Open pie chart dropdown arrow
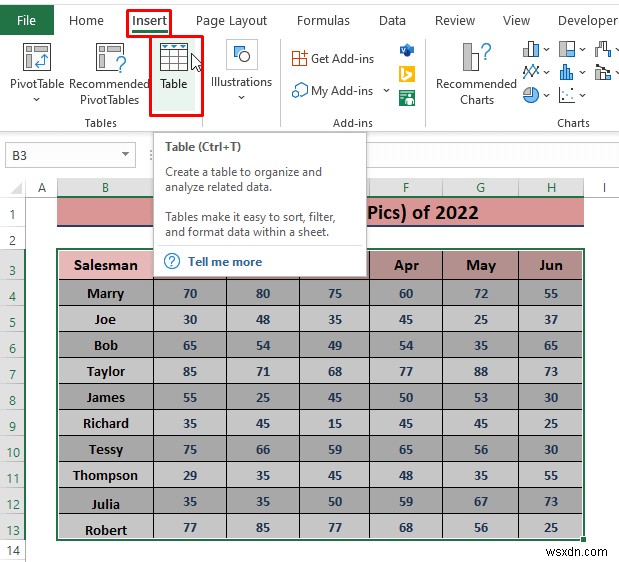The image size is (619, 562). 546,95
